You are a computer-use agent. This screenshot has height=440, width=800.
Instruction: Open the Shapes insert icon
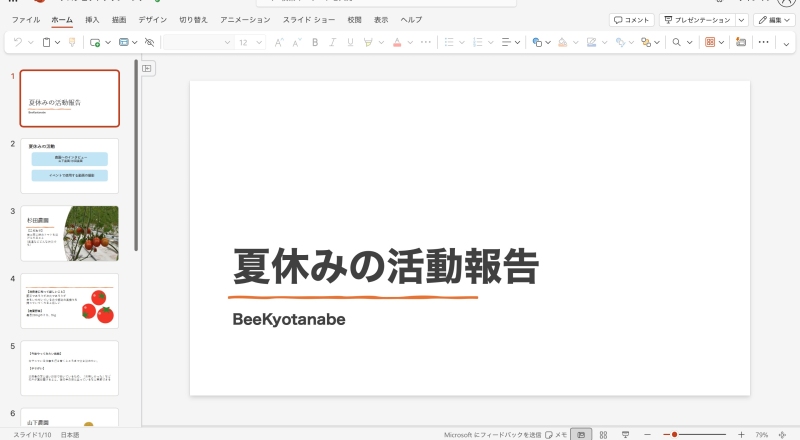click(x=537, y=42)
